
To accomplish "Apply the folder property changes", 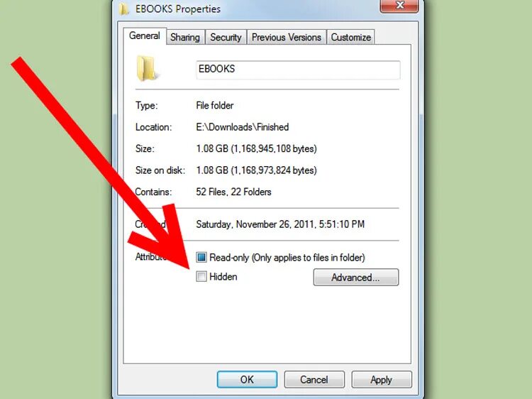I will coord(382,379).
